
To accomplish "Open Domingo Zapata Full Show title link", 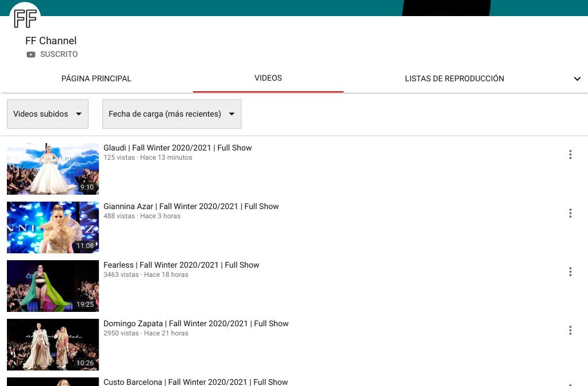I will point(196,323).
